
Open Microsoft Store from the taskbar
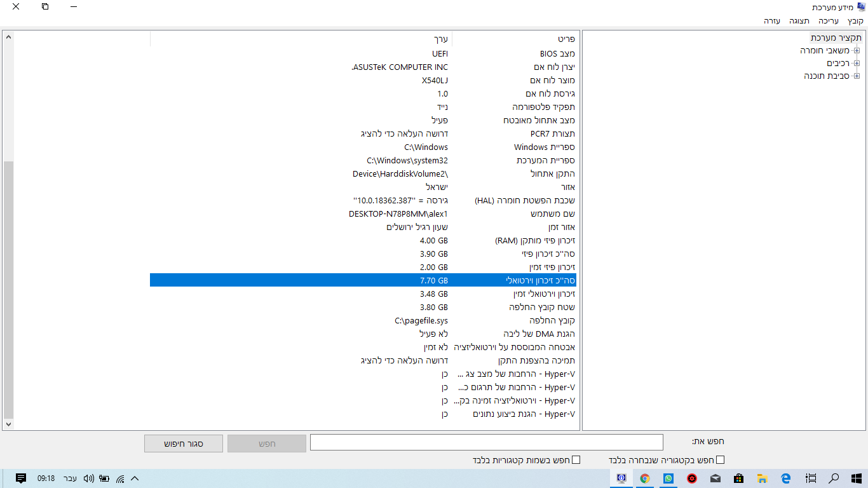click(x=738, y=478)
